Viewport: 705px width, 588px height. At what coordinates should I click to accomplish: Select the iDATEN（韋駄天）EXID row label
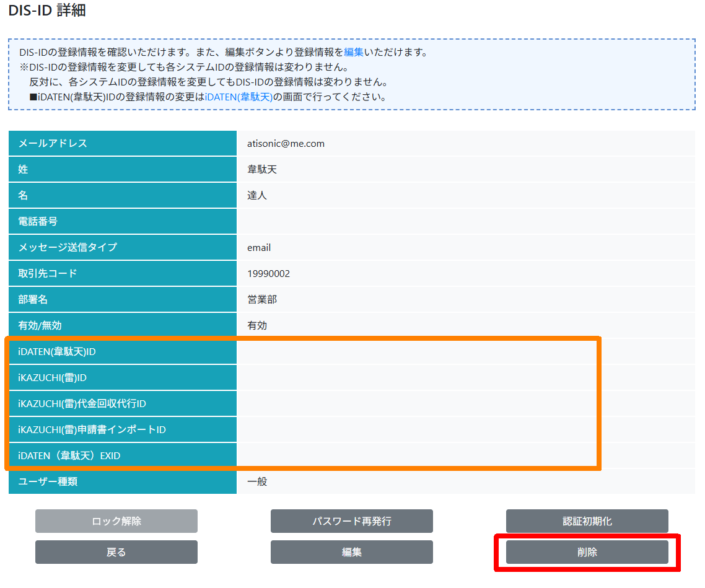point(69,456)
